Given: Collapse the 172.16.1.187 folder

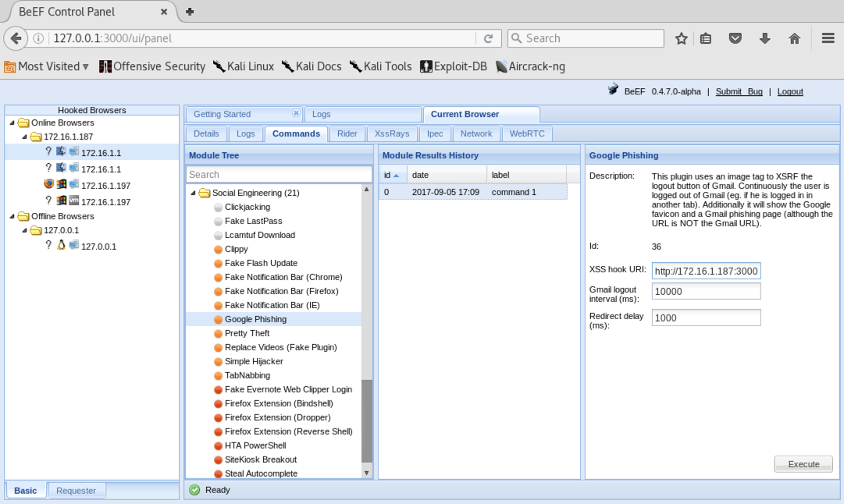Looking at the screenshot, I should (25, 137).
